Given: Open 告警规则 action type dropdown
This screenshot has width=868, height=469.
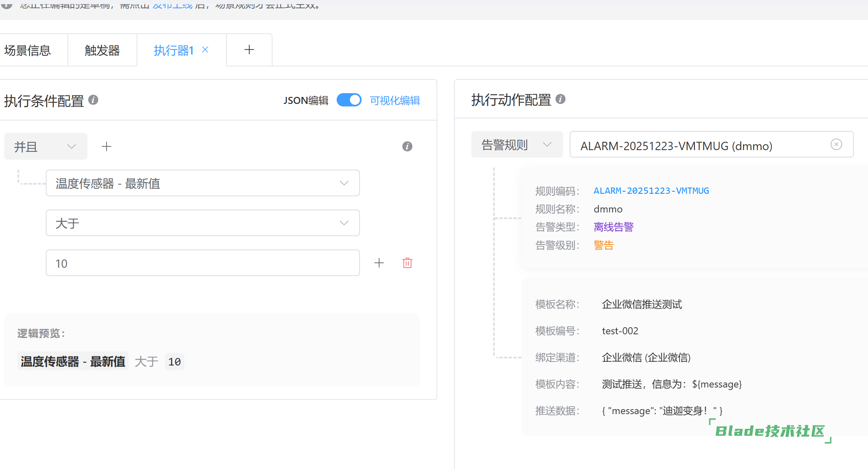Looking at the screenshot, I should point(516,145).
